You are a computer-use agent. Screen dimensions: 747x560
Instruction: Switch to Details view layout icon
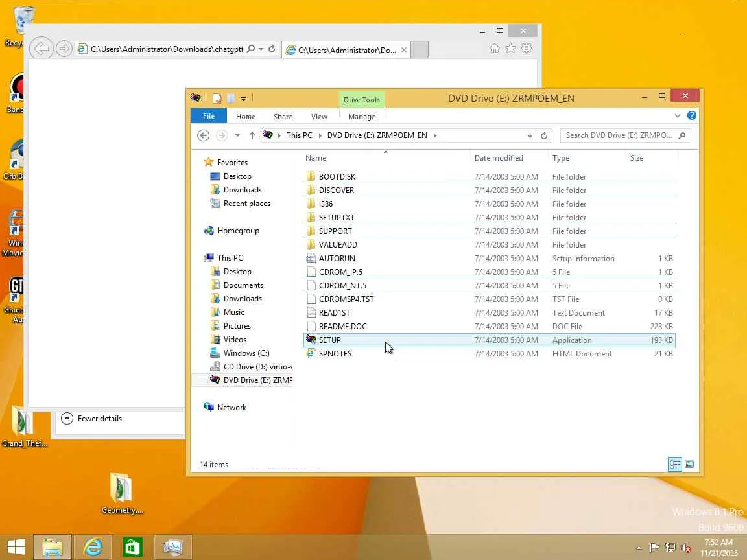675,464
